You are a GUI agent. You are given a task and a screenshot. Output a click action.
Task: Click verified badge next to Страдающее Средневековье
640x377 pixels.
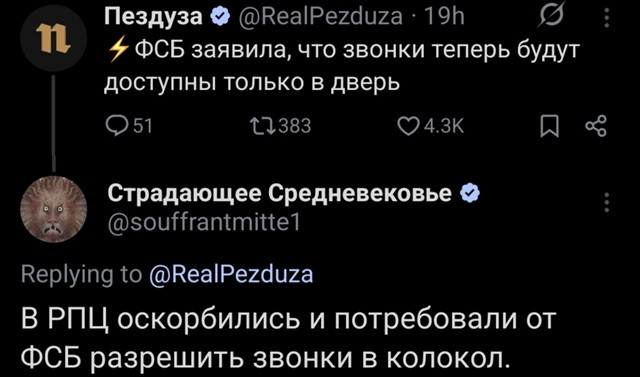(x=469, y=193)
